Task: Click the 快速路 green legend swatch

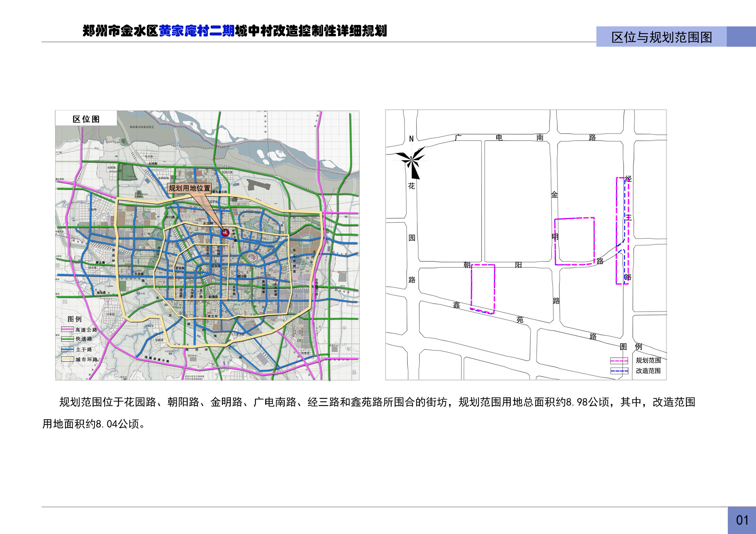Action: pos(67,339)
